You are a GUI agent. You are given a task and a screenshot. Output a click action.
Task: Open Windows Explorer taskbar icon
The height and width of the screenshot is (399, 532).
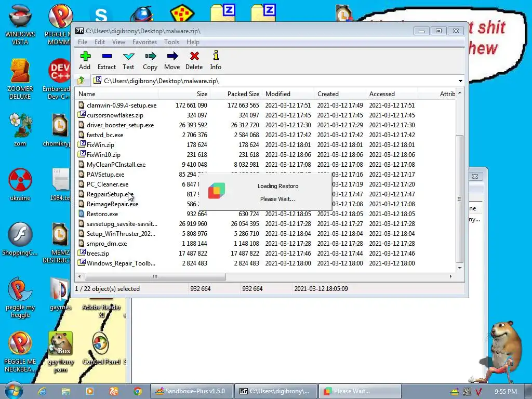[x=66, y=391]
